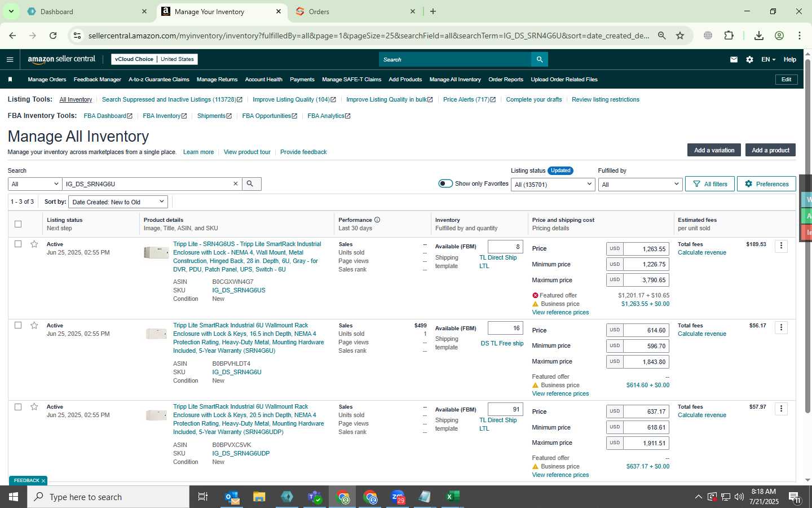Click the price field showing 1,263.55
Viewport: 812px width, 508px height.
coord(646,249)
